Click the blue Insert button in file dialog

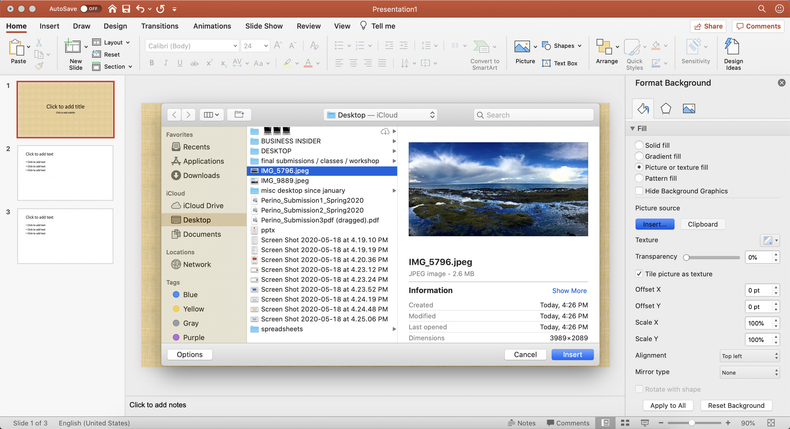click(572, 354)
